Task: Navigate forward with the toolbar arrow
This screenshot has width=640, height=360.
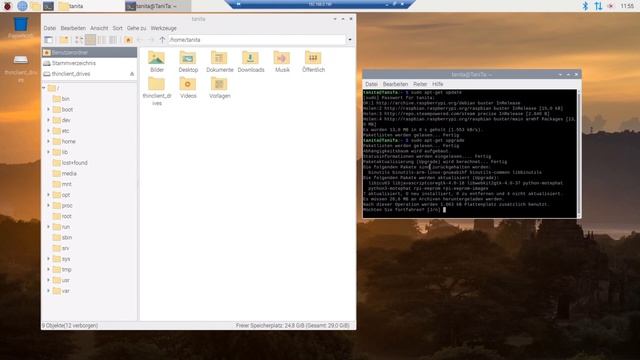Action: 151,40
